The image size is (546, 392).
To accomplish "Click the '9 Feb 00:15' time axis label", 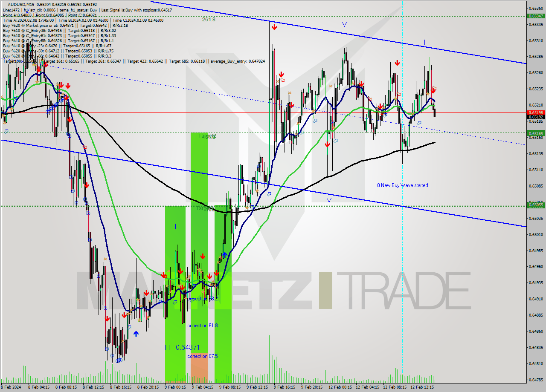I will pyautogui.click(x=175, y=387).
